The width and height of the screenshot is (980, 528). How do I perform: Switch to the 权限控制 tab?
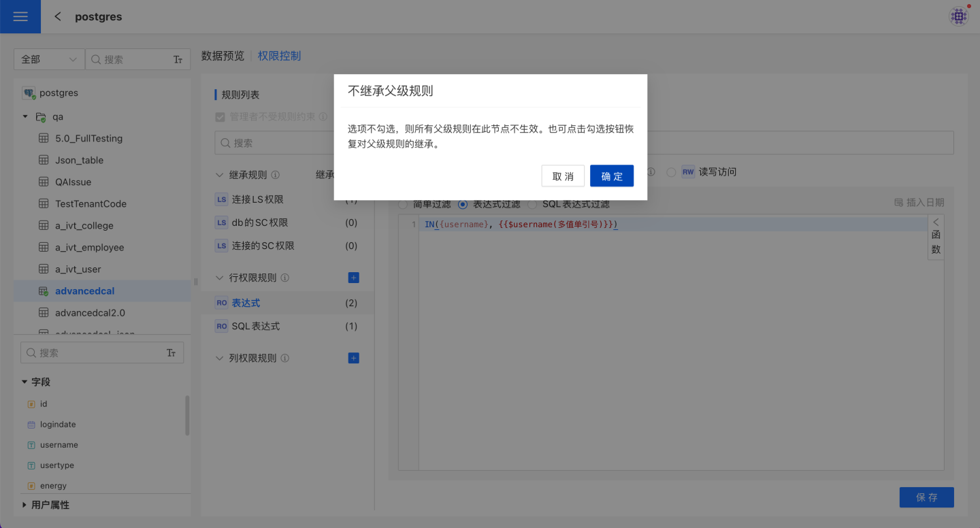coord(279,56)
